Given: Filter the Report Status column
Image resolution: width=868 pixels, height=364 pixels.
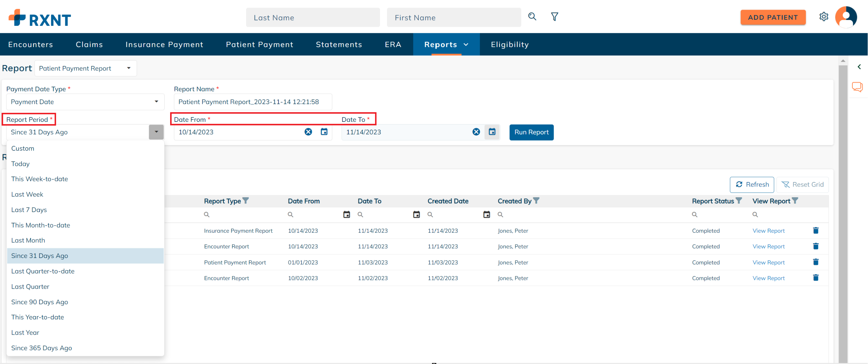Looking at the screenshot, I should (739, 201).
